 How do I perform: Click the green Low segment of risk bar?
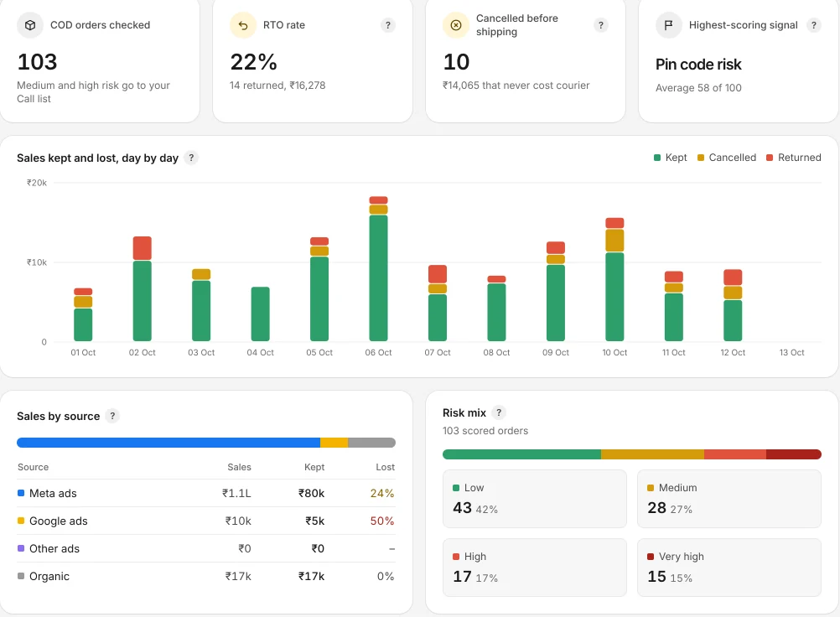click(x=521, y=454)
